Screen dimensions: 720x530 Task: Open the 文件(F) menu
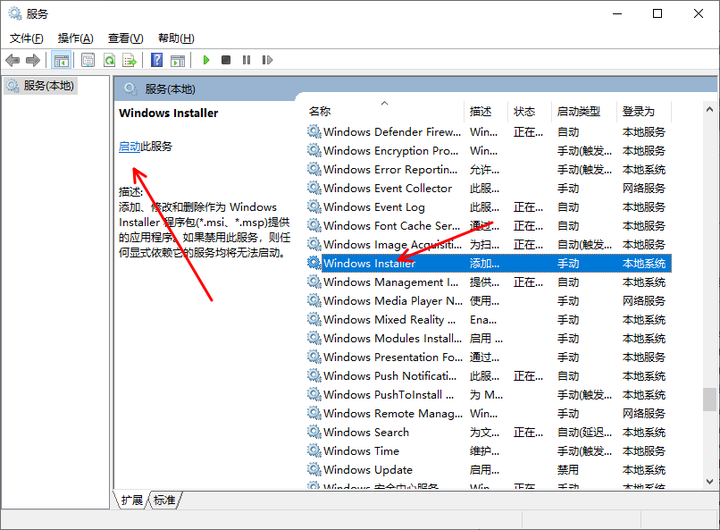click(x=27, y=38)
